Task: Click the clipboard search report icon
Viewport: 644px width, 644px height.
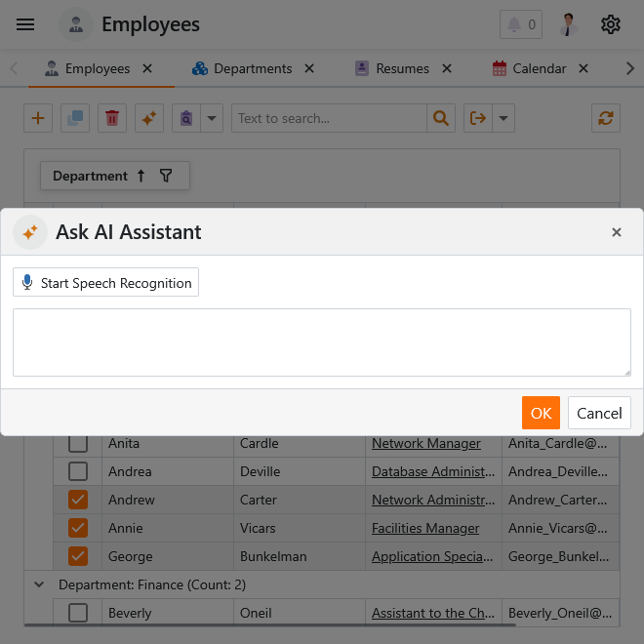Action: [x=186, y=118]
